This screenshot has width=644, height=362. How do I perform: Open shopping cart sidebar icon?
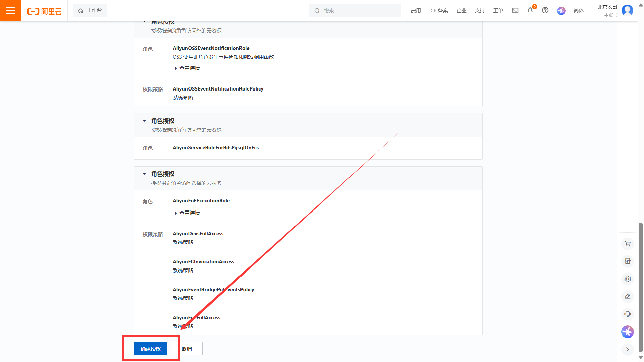(x=628, y=244)
